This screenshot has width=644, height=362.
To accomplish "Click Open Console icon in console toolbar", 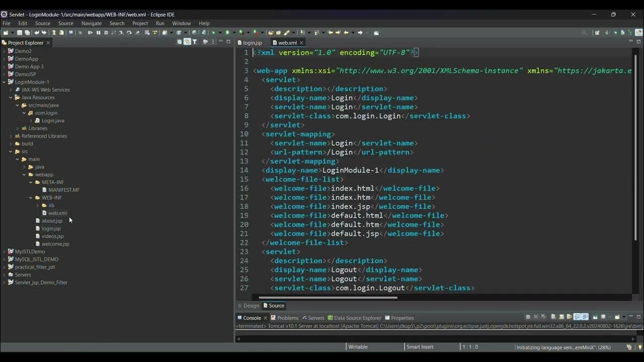I will tap(617, 317).
